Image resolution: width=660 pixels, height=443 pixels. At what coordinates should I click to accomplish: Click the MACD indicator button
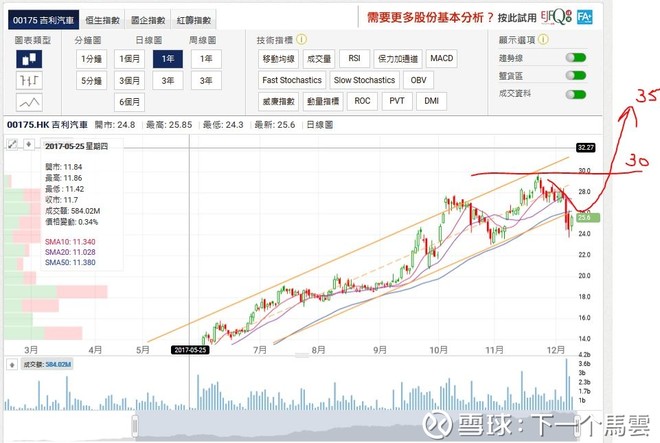click(442, 59)
